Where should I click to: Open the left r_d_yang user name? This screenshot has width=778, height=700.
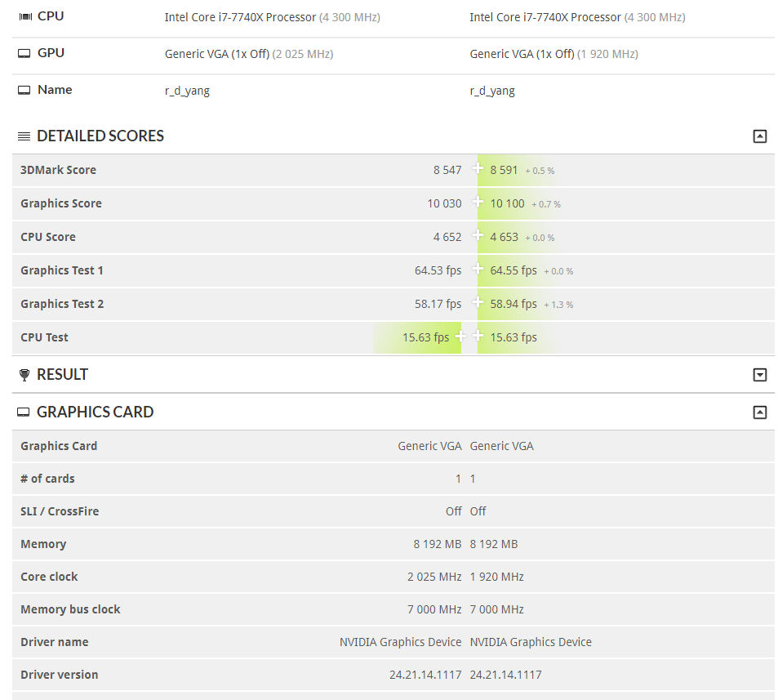pos(187,91)
